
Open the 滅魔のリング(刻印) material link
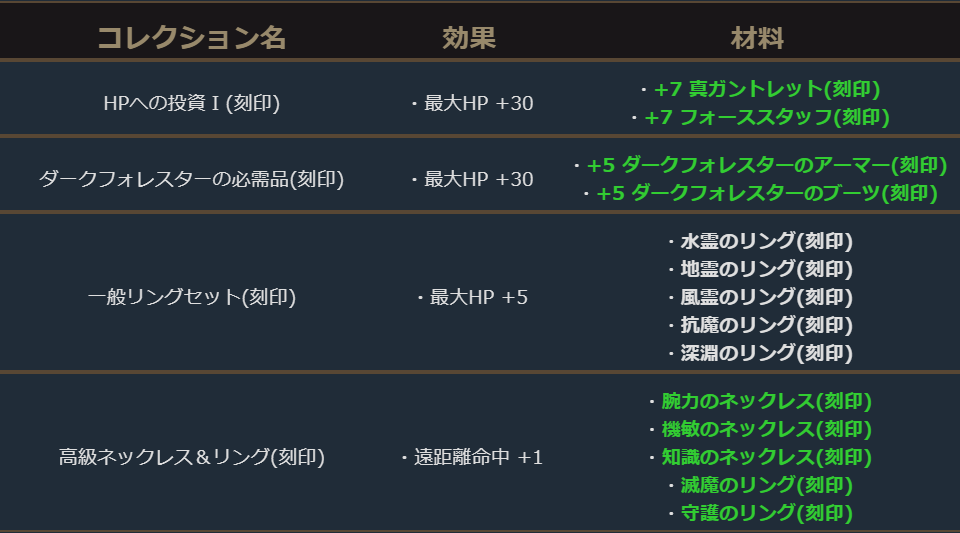[766, 485]
